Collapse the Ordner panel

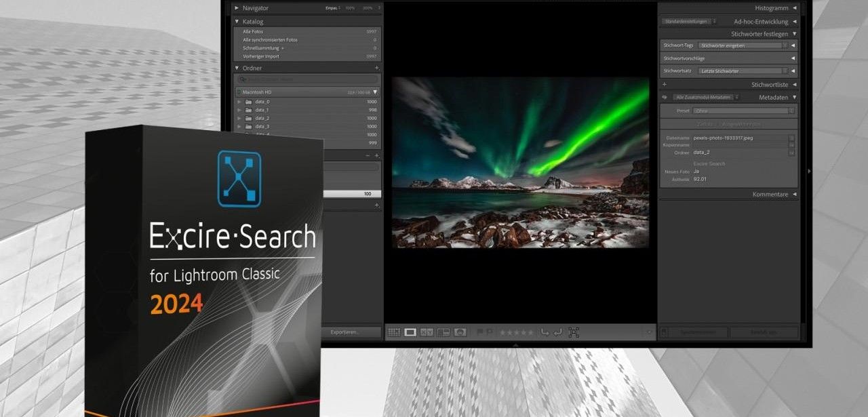tap(237, 68)
